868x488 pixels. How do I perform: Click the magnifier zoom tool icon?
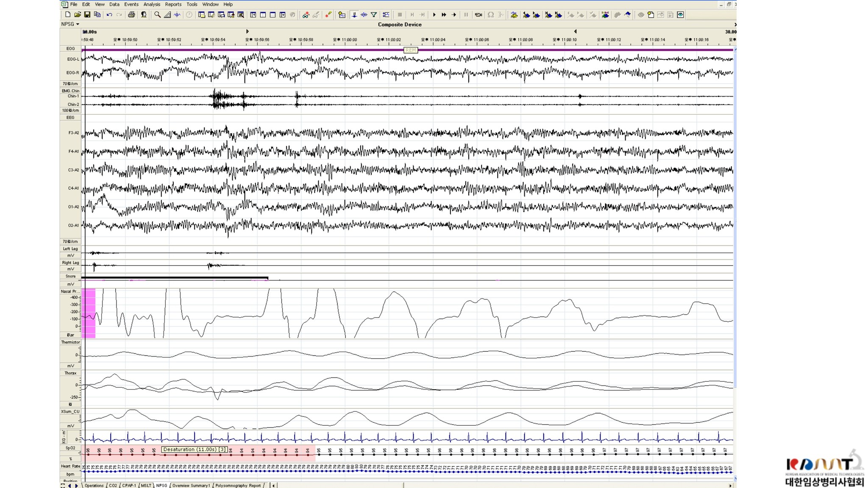coord(157,15)
